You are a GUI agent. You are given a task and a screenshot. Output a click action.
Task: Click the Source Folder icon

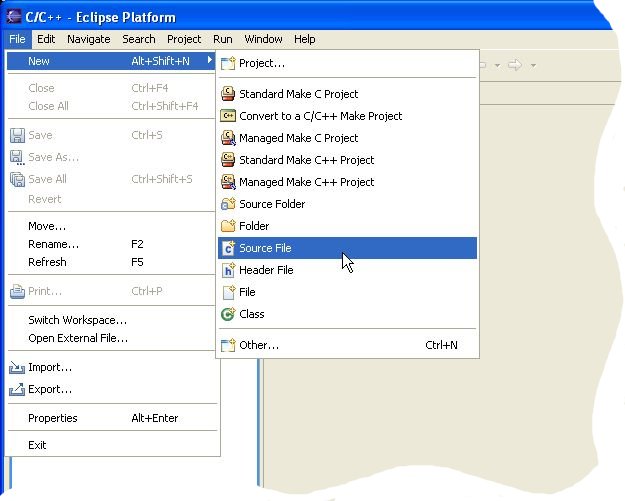[x=228, y=204]
